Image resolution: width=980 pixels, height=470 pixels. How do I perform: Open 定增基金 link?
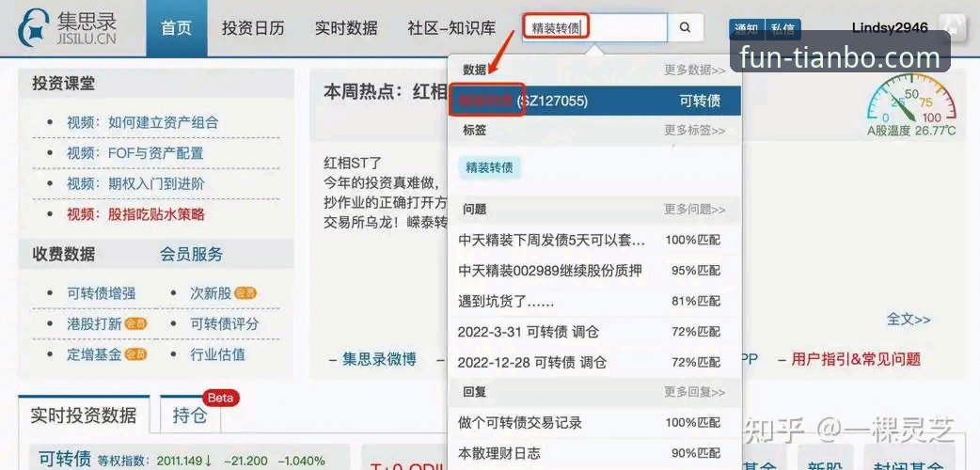point(94,354)
